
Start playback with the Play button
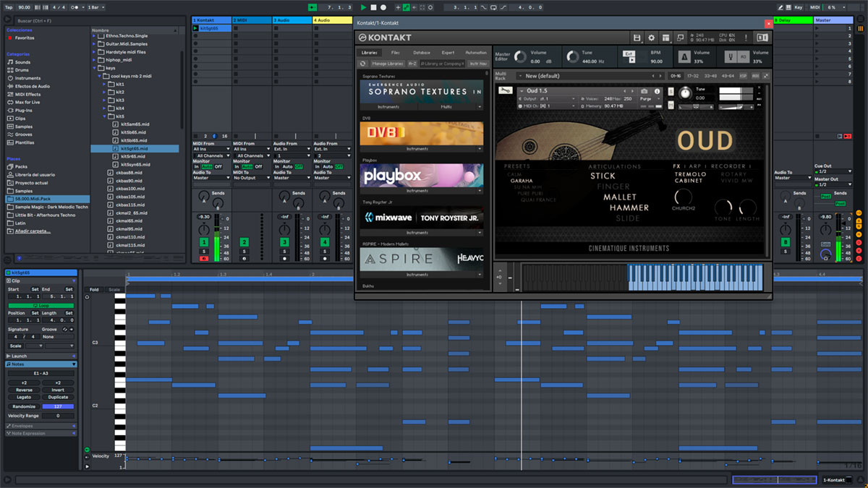tap(363, 7)
